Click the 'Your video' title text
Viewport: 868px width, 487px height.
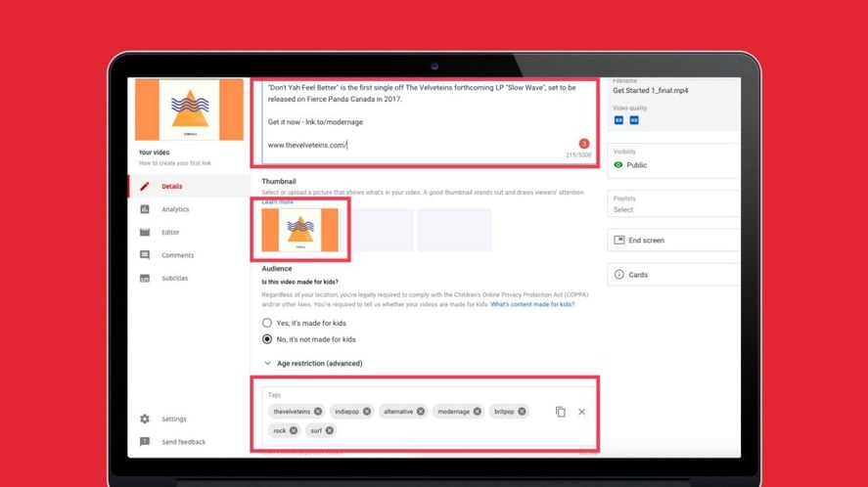coord(154,153)
